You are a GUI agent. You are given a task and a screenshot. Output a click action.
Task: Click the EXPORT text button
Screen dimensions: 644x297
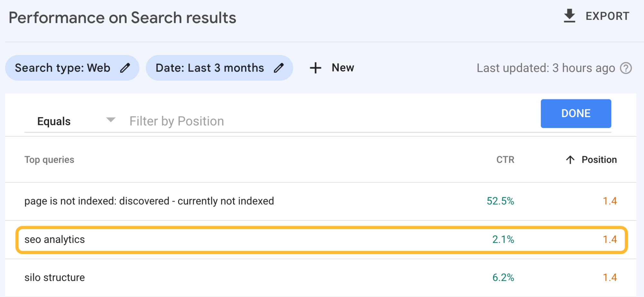pyautogui.click(x=607, y=16)
